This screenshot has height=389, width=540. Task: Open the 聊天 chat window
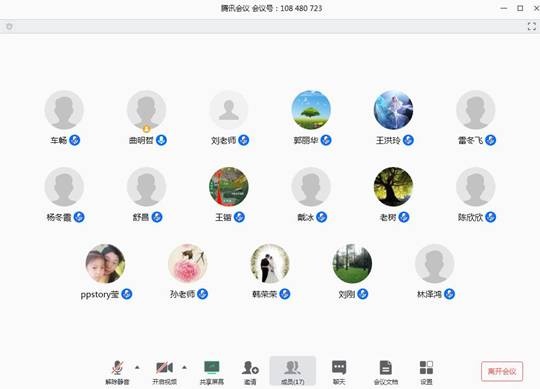[339, 372]
